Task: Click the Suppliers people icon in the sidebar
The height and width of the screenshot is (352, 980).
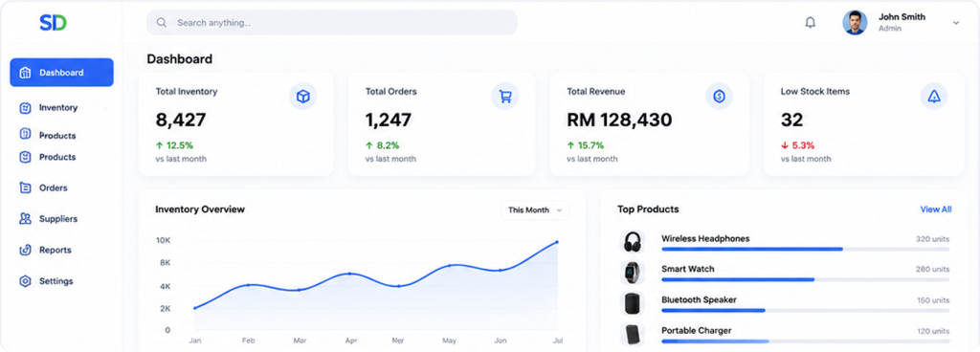Action: 25,218
